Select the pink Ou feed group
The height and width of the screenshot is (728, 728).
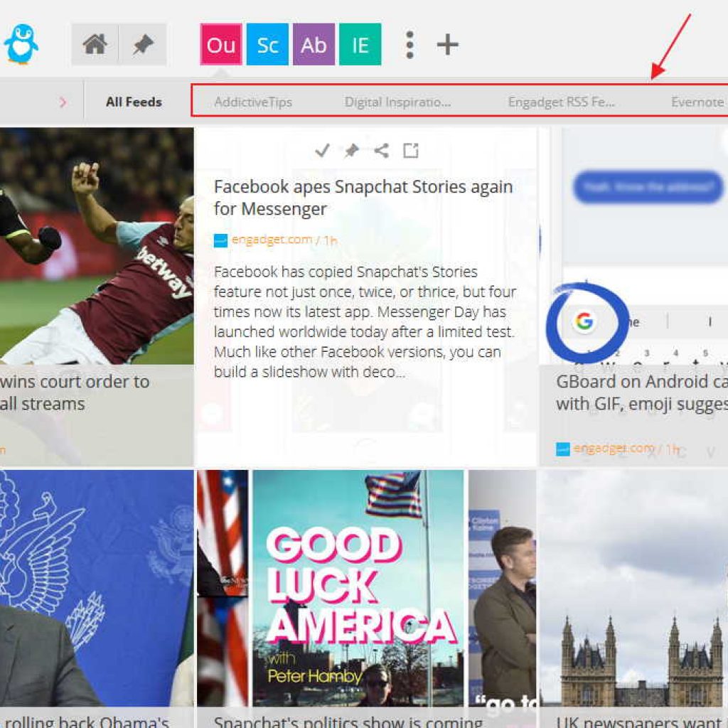(221, 45)
